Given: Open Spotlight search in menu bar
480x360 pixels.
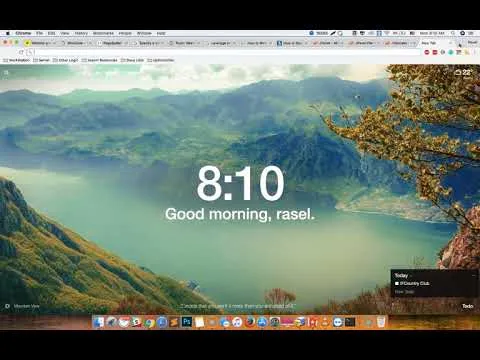Looking at the screenshot, I should click(453, 33).
